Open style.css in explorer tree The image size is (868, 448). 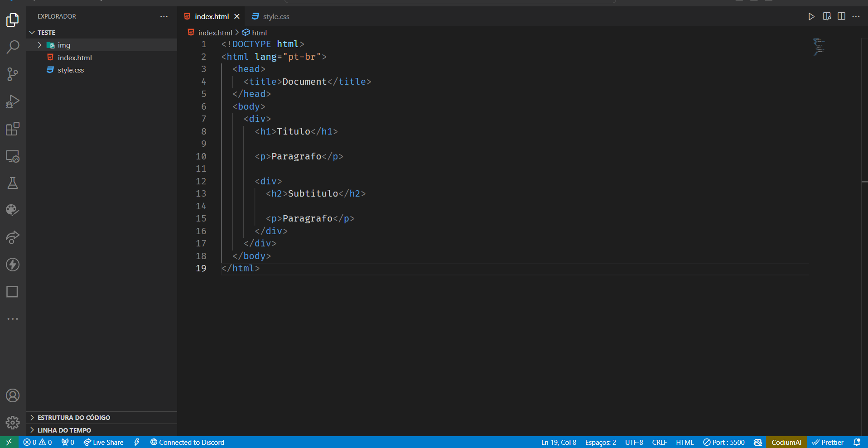point(101,70)
